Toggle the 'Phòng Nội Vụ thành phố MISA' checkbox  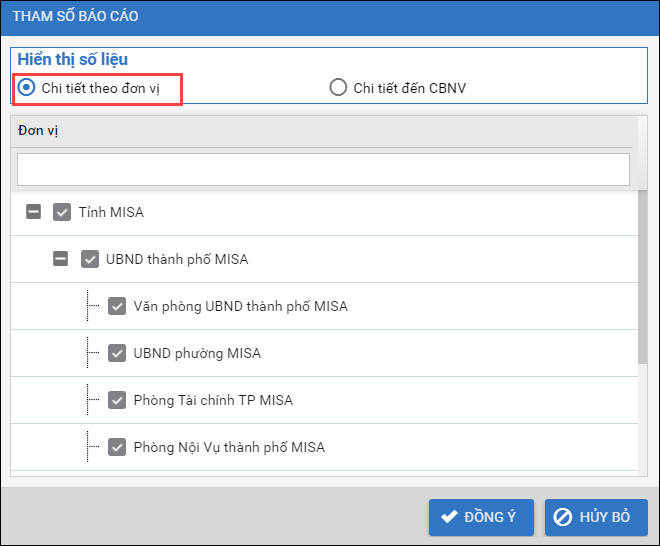coord(116,447)
